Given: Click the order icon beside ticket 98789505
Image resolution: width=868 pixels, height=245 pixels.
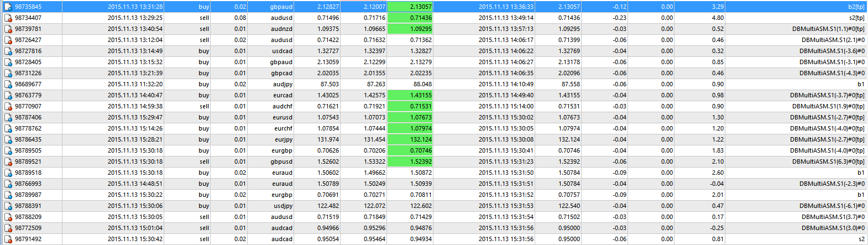Looking at the screenshot, I should click(8, 150).
